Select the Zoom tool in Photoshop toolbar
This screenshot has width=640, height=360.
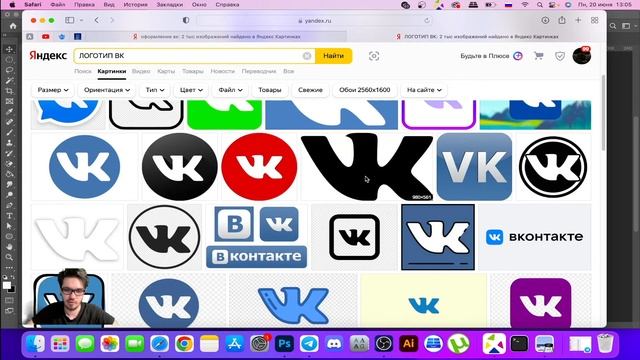click(x=9, y=258)
